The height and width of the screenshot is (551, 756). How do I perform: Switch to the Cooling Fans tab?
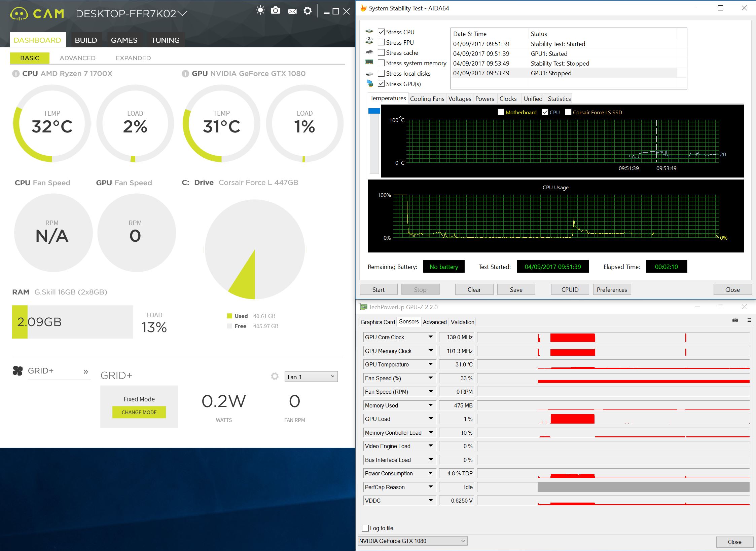[x=427, y=99]
